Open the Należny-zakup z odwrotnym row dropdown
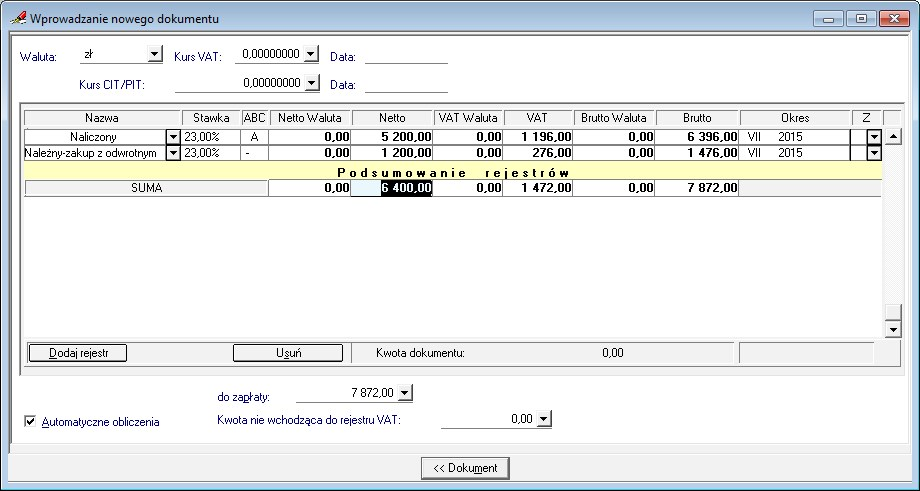The image size is (920, 491). (x=172, y=153)
